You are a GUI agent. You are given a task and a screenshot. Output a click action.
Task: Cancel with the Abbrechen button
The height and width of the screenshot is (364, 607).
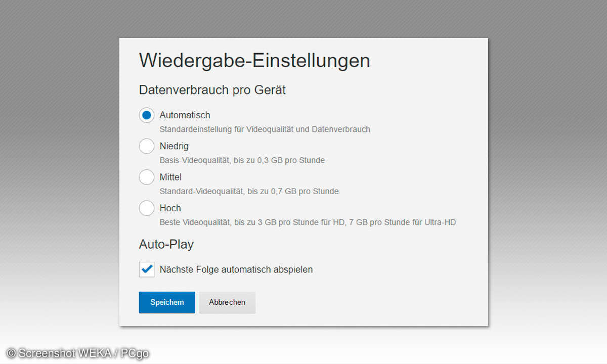pos(227,302)
